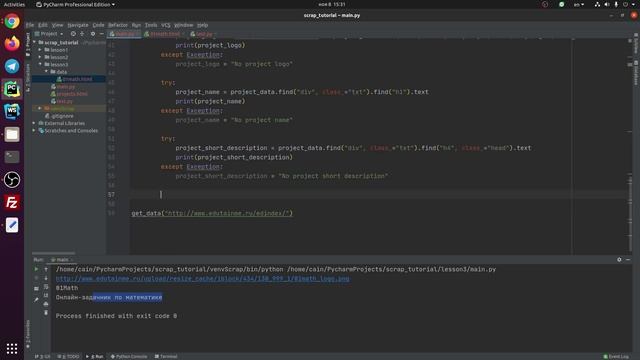This screenshot has width=640, height=360.
Task: Open the Terminal tool window
Action: click(166, 356)
